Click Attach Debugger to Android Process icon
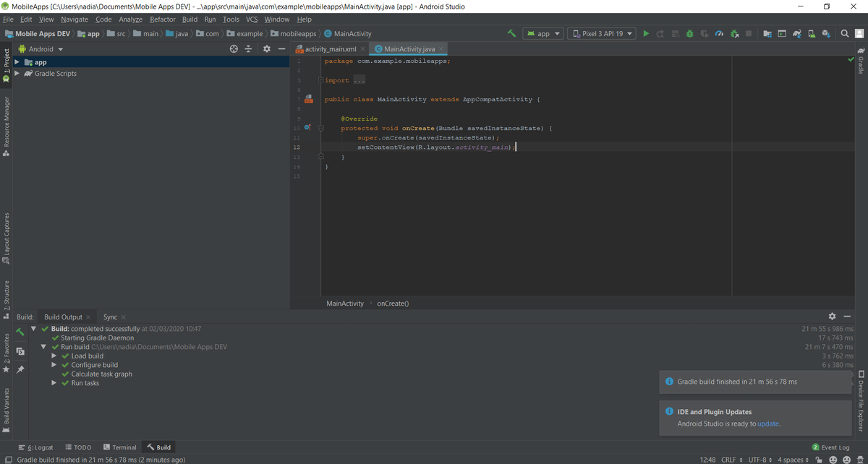The width and height of the screenshot is (868, 464). tap(734, 33)
